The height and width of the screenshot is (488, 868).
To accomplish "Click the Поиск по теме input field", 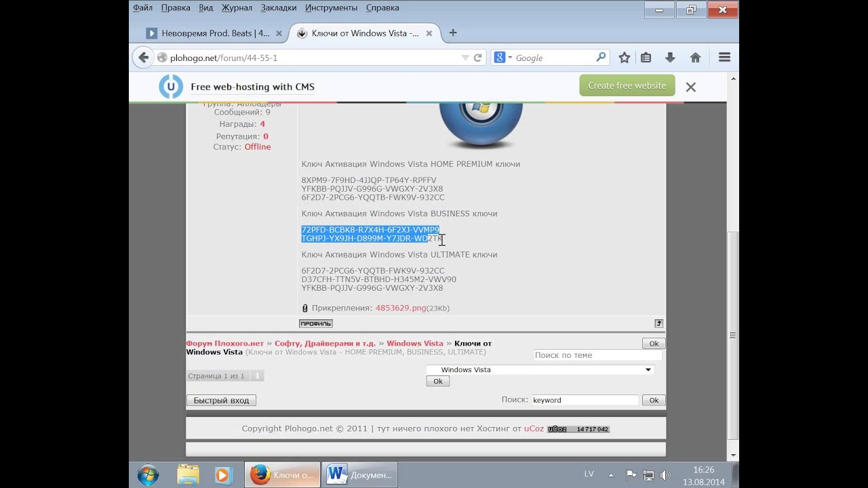I will [x=597, y=355].
